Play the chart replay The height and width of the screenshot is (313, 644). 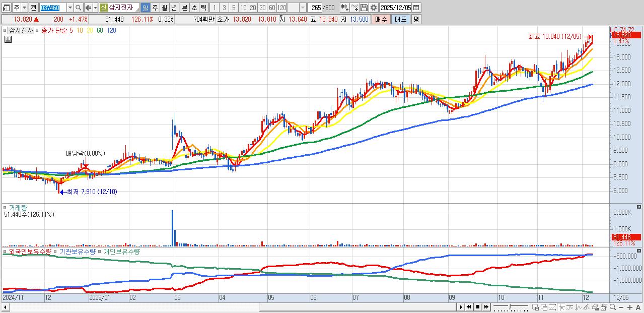click(461, 307)
